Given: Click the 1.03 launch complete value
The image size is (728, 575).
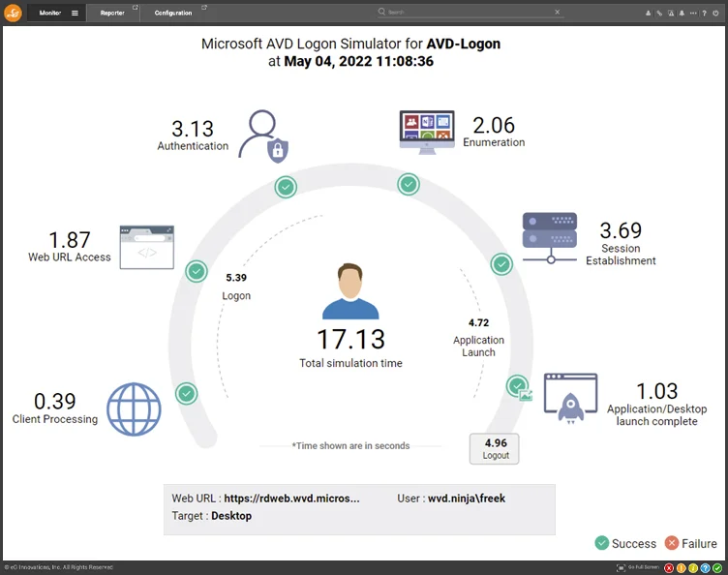Looking at the screenshot, I should tap(657, 391).
